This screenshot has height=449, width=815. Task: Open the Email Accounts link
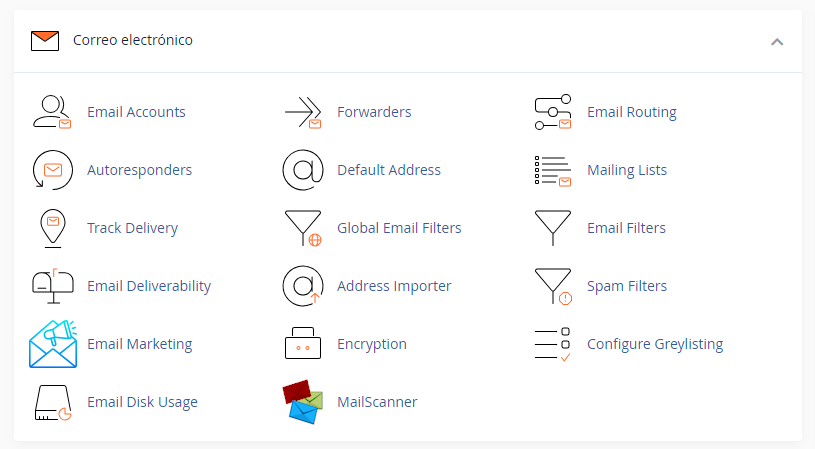click(136, 112)
